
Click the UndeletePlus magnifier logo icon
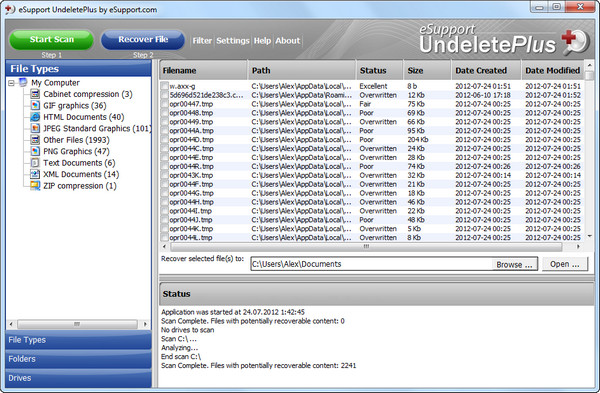(x=576, y=42)
